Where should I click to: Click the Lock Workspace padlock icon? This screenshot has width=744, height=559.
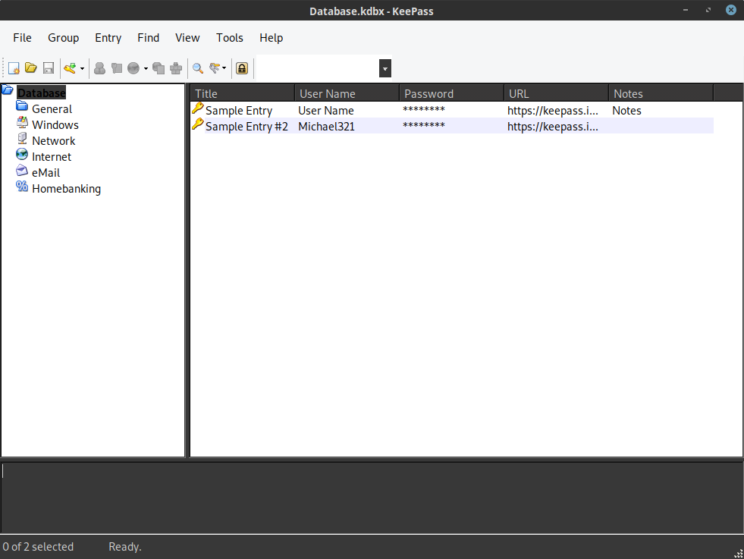(x=242, y=68)
